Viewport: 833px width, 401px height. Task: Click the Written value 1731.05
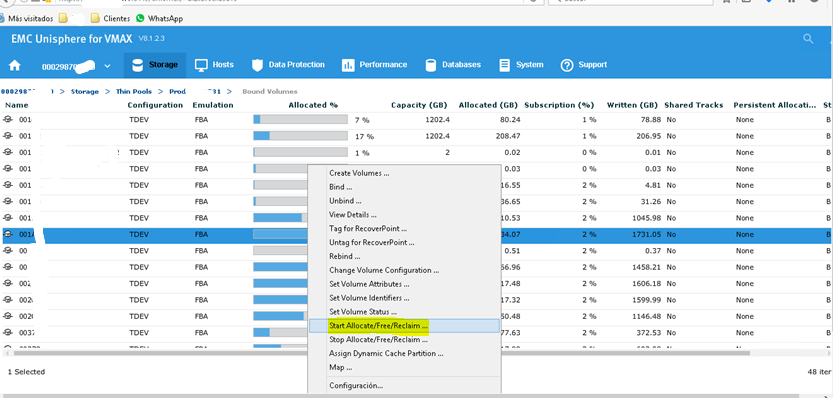[645, 234]
